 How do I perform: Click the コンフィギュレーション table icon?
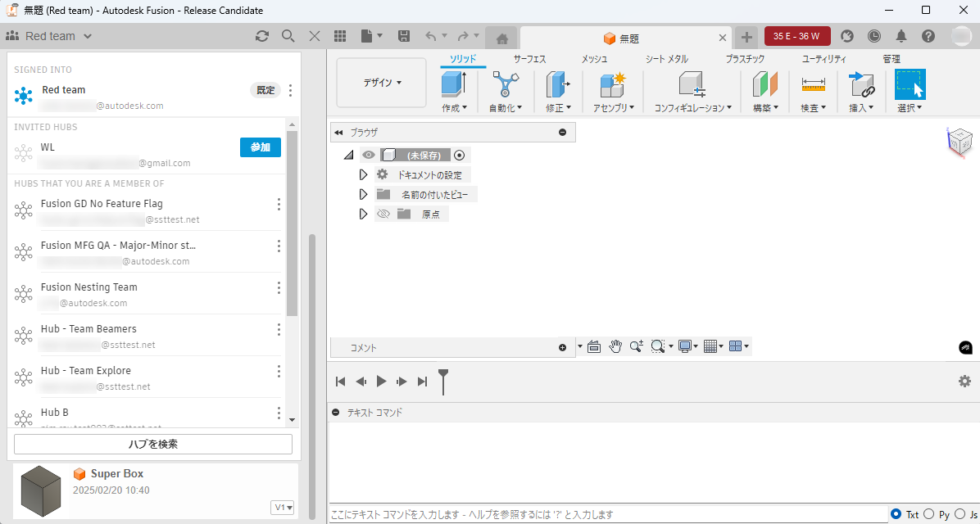pos(692,84)
